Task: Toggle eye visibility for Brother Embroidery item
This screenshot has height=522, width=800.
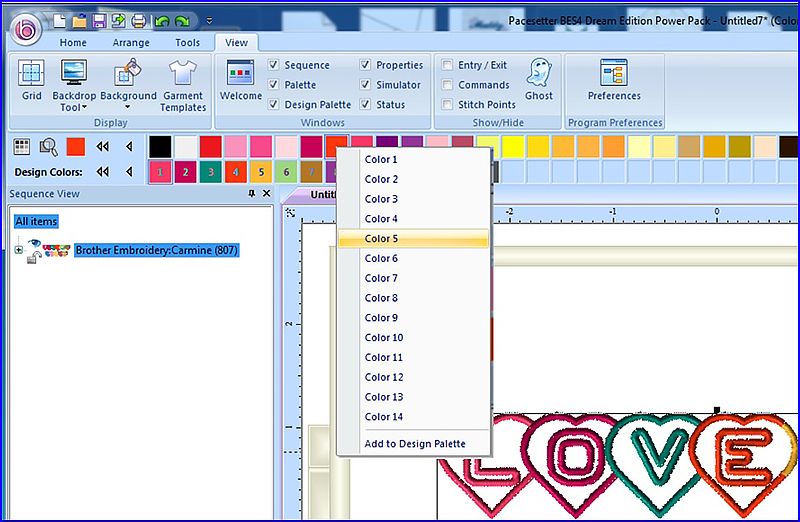Action: 35,243
